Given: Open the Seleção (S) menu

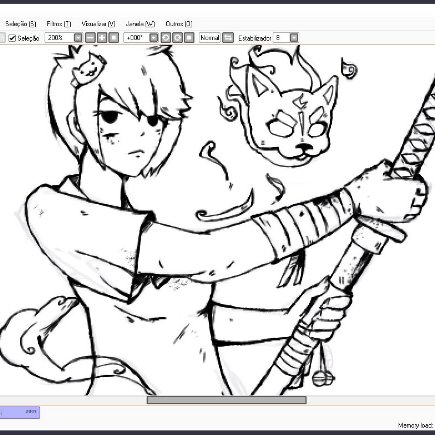Looking at the screenshot, I should point(21,24).
